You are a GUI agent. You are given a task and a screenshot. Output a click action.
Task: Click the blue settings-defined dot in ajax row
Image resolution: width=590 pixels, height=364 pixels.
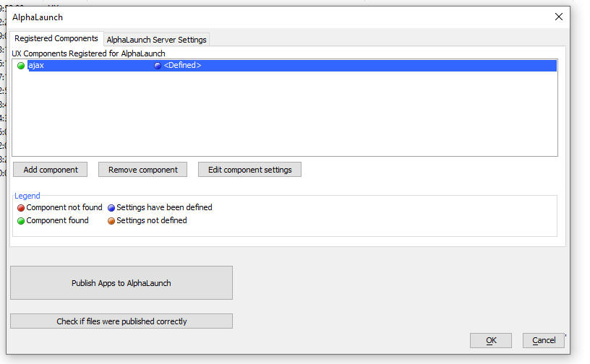pyautogui.click(x=158, y=66)
